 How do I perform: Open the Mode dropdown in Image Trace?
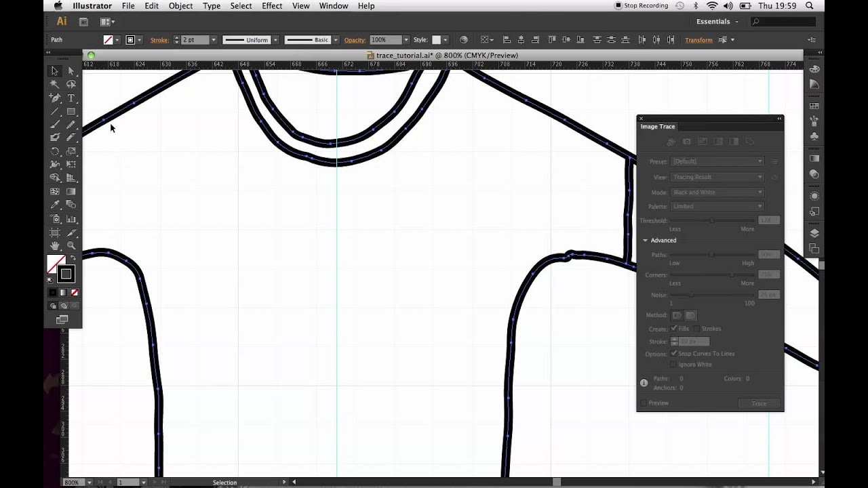[717, 192]
